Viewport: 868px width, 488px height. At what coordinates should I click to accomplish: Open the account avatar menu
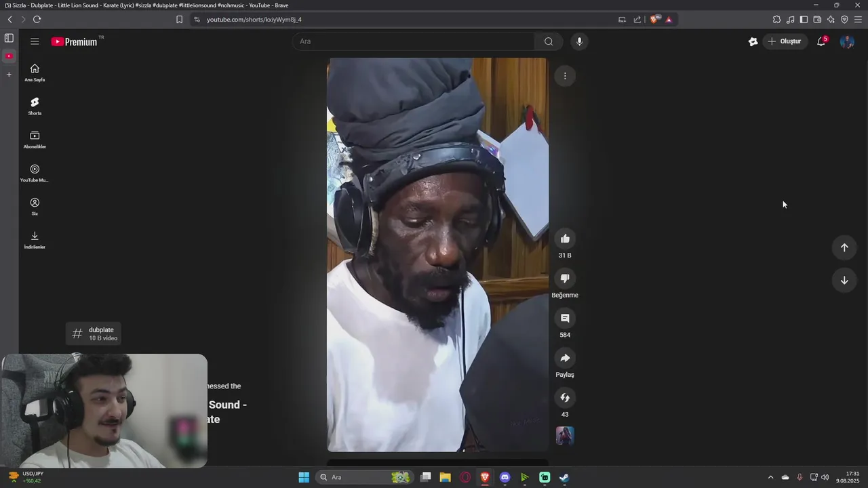[x=847, y=41]
